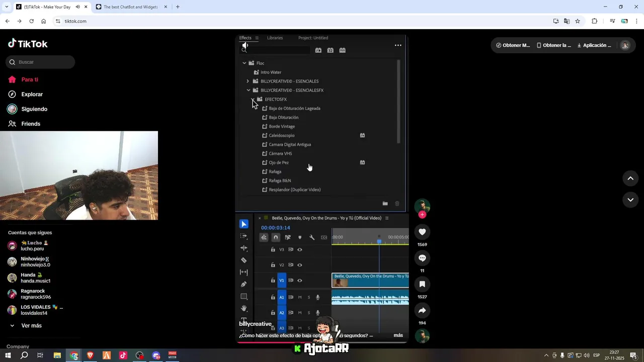Screen dimensions: 644x362
Task: Seek using the red video progress bar
Action: [321, 342]
